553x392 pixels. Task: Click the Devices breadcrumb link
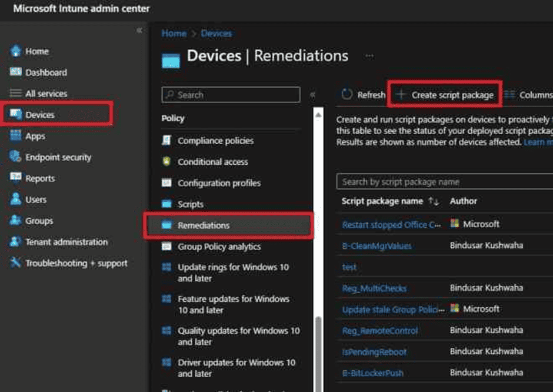point(216,34)
